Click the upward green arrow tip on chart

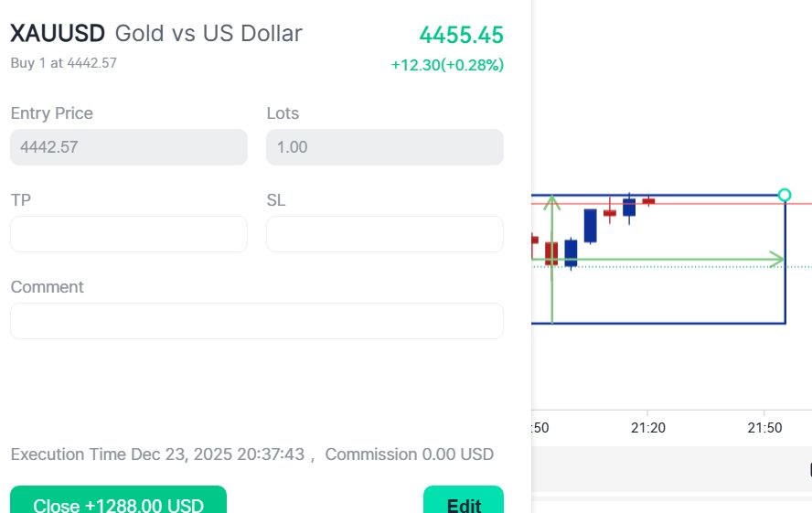(x=551, y=199)
